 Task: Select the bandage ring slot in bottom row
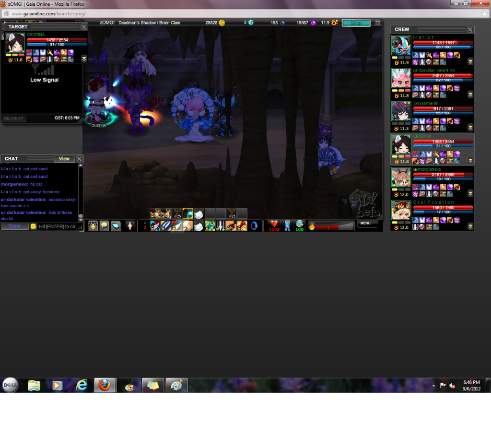coord(187,226)
